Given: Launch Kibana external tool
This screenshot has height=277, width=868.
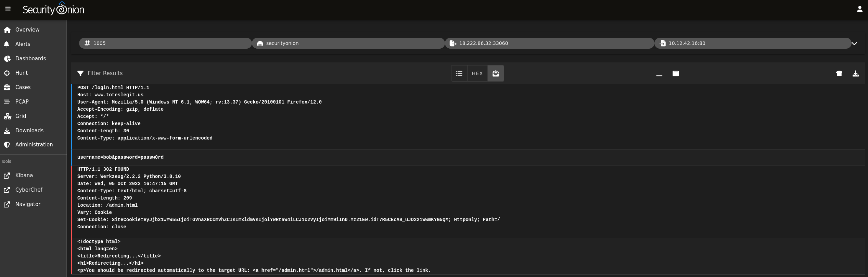Looking at the screenshot, I should tap(33, 176).
